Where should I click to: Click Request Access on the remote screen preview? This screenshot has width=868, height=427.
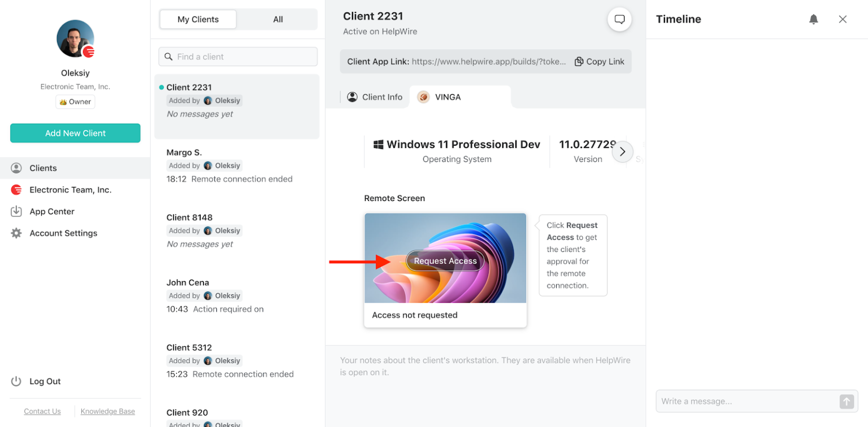pos(445,260)
